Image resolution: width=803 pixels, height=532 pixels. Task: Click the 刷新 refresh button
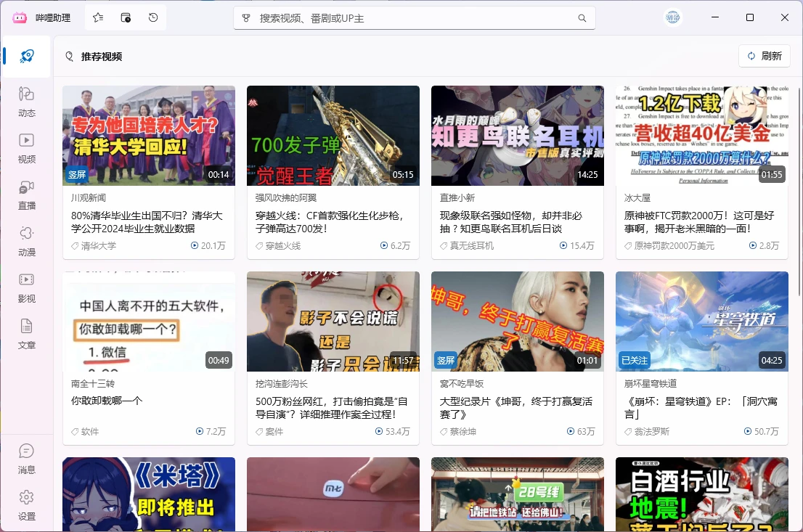point(764,56)
